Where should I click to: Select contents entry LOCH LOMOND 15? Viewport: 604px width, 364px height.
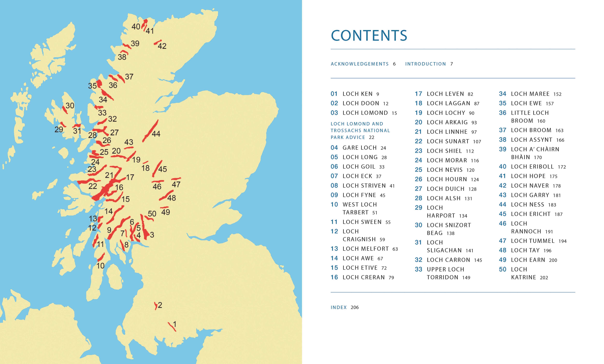tap(364, 113)
